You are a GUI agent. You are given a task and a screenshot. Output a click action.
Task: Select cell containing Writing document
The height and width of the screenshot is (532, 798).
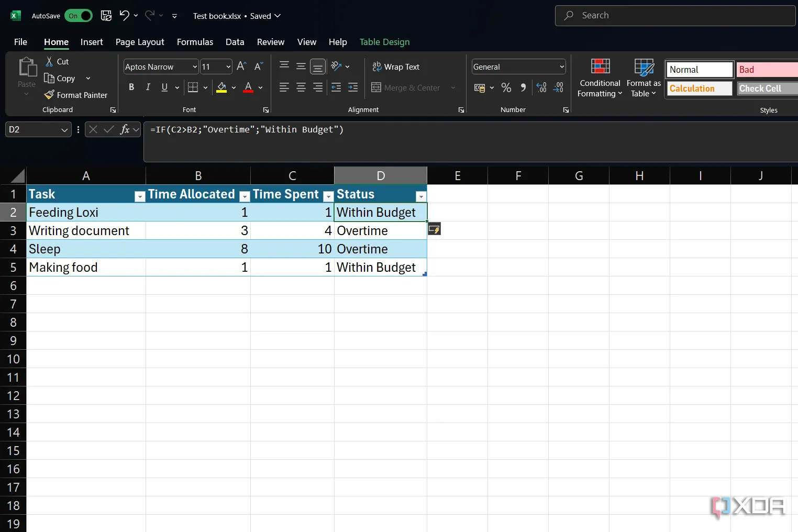point(86,230)
